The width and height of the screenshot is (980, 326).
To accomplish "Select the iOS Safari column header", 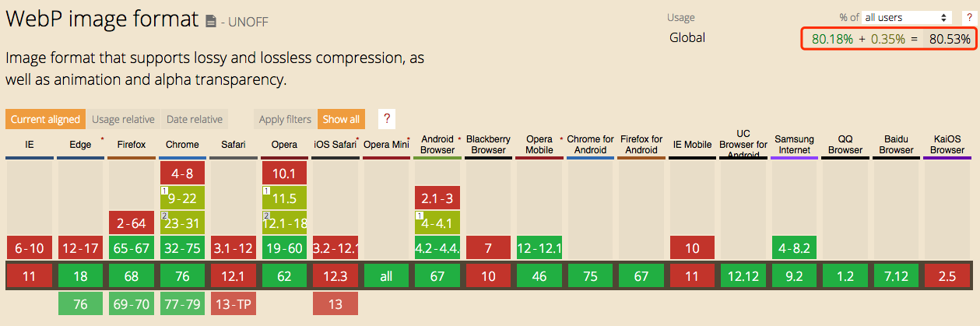I will [x=335, y=145].
